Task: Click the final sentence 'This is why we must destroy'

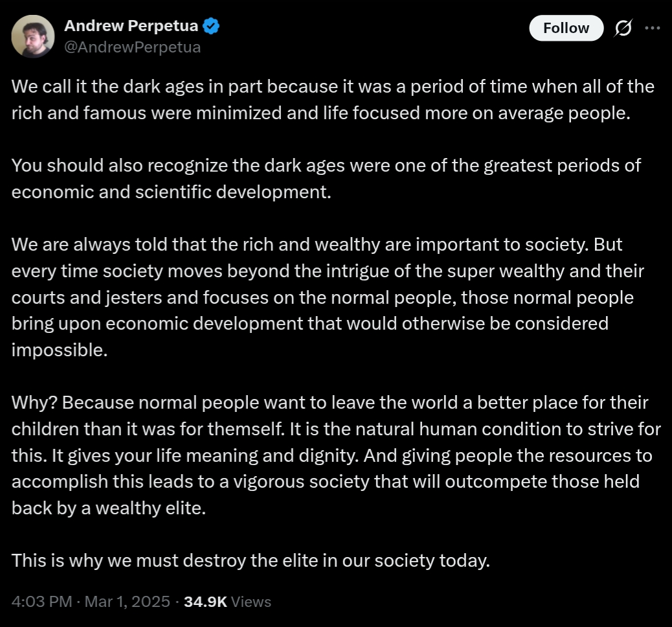Action: (x=251, y=560)
